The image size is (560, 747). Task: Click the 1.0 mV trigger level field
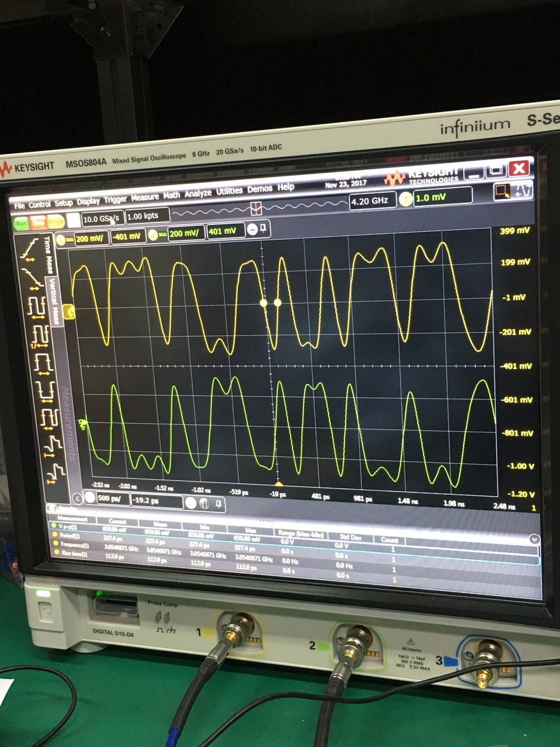[443, 197]
